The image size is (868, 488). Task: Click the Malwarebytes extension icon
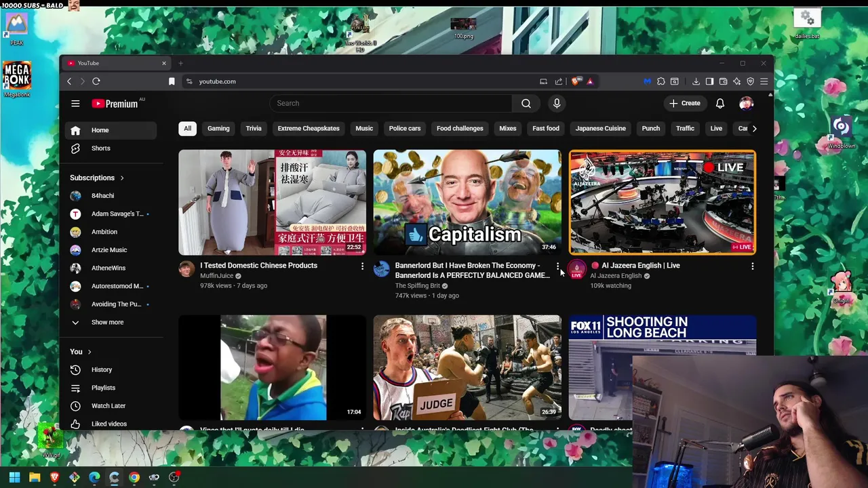click(x=647, y=81)
